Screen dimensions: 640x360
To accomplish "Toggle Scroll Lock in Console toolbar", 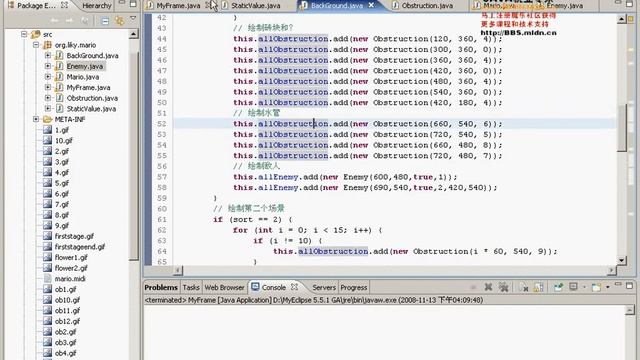I will point(538,287).
